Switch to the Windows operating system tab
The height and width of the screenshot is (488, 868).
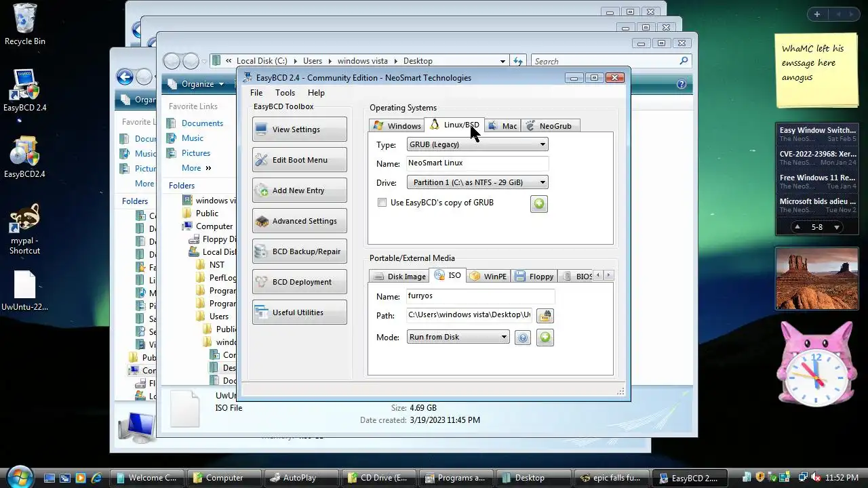tap(397, 126)
